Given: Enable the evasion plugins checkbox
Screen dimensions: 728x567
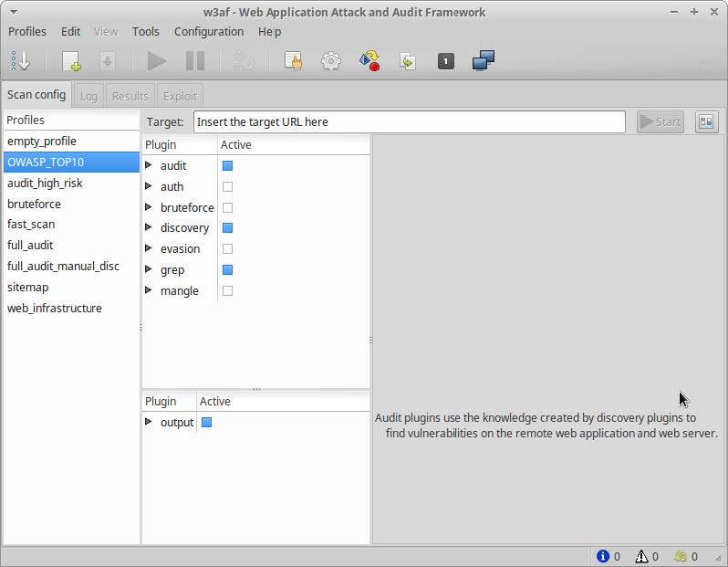Looking at the screenshot, I should pyautogui.click(x=227, y=248).
